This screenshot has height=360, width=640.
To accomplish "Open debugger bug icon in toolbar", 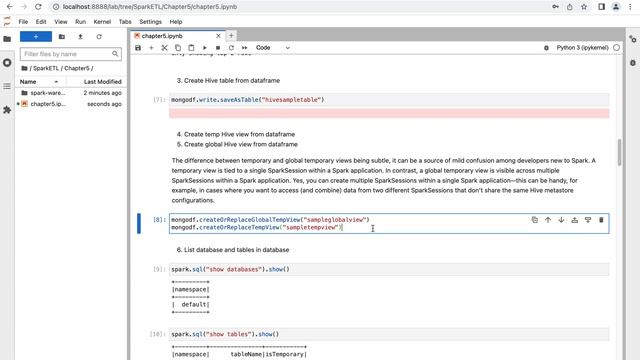I will [546, 48].
